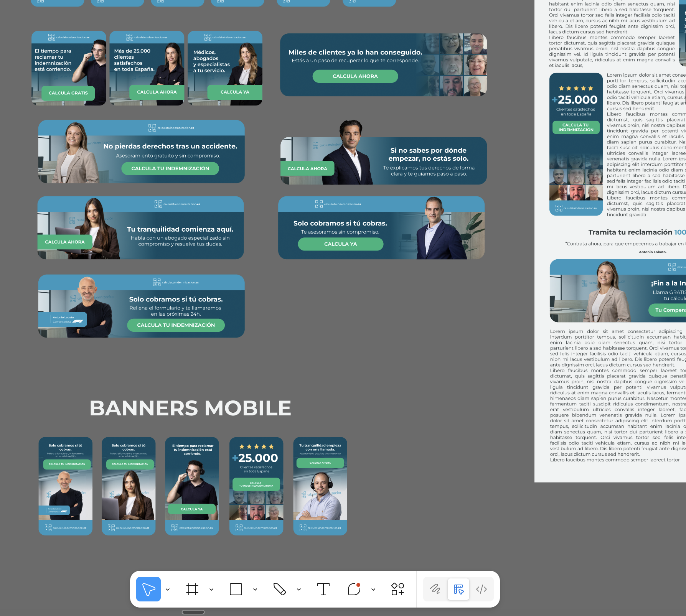Click CALCULA AHORA under 'Miles de clientes'
The image size is (686, 616).
click(355, 76)
